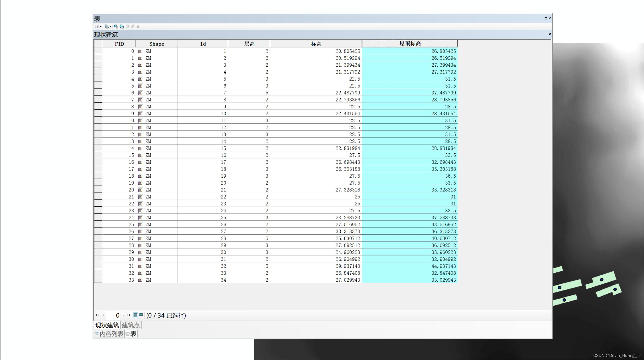Image resolution: width=644 pixels, height=360 pixels.
Task: Open the Related Tables icon
Action: coord(106,26)
